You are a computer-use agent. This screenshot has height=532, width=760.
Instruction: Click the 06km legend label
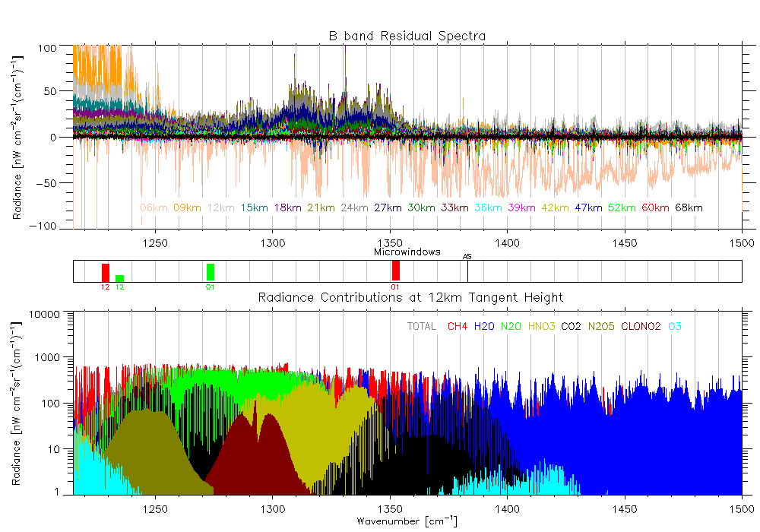pyautogui.click(x=154, y=207)
